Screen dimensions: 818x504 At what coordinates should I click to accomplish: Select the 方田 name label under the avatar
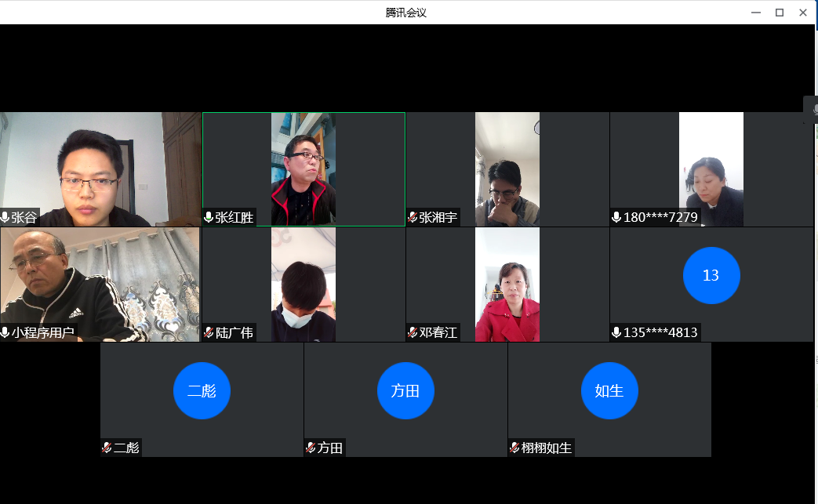[329, 448]
